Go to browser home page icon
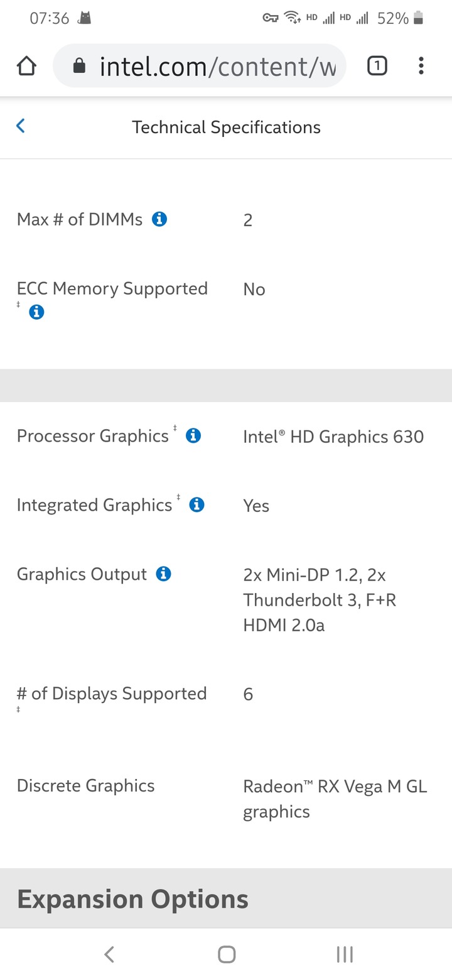Viewport: 452px width, 980px height. 26,66
